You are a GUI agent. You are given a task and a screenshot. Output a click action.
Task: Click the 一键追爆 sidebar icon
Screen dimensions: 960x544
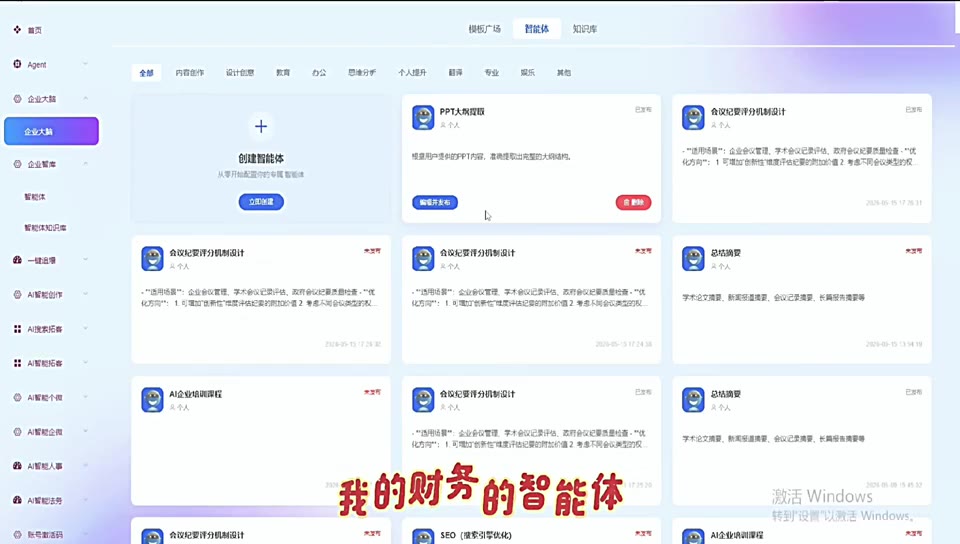pos(17,260)
